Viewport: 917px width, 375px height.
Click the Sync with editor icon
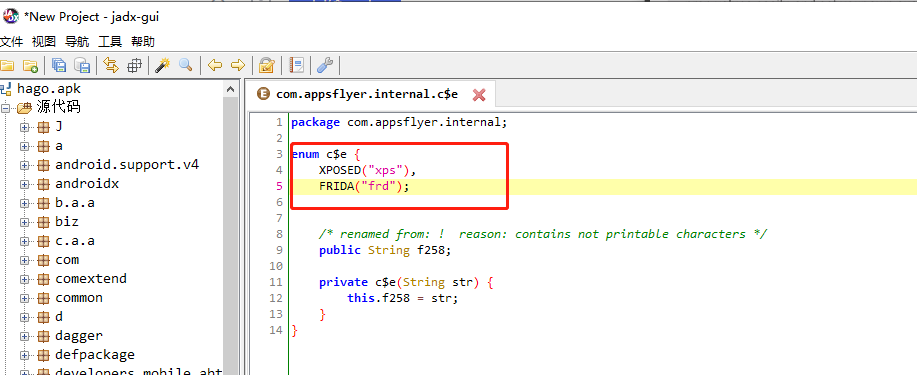click(111, 65)
